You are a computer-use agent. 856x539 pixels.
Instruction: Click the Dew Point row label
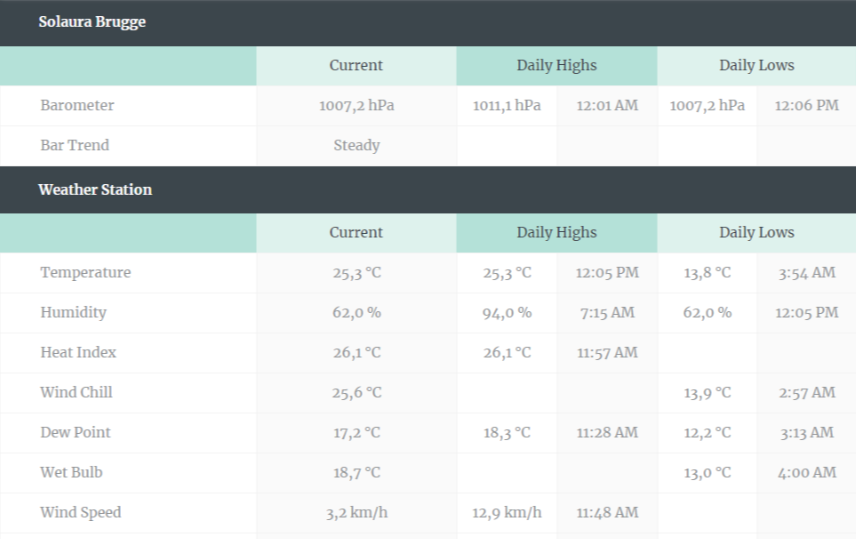[75, 433]
